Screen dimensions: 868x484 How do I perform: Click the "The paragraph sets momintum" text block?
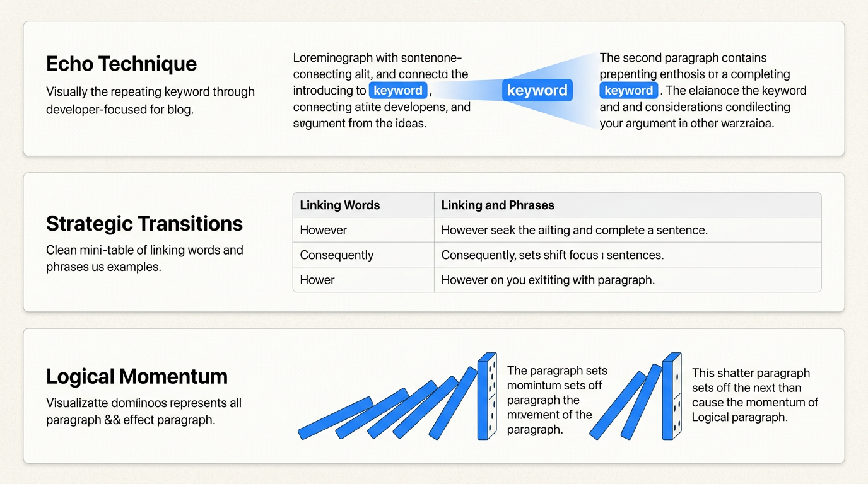pos(558,400)
